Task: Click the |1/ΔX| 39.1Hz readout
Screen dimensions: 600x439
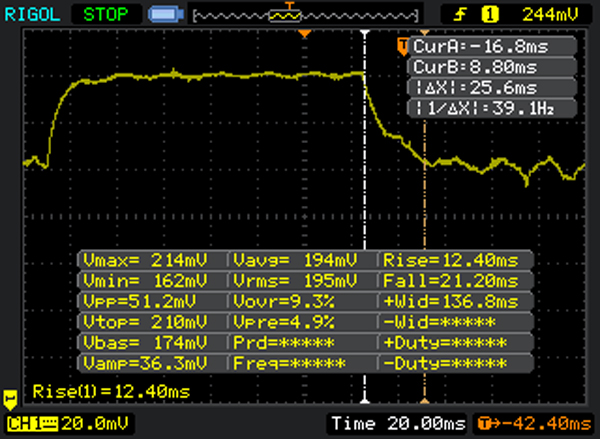Action: 492,109
